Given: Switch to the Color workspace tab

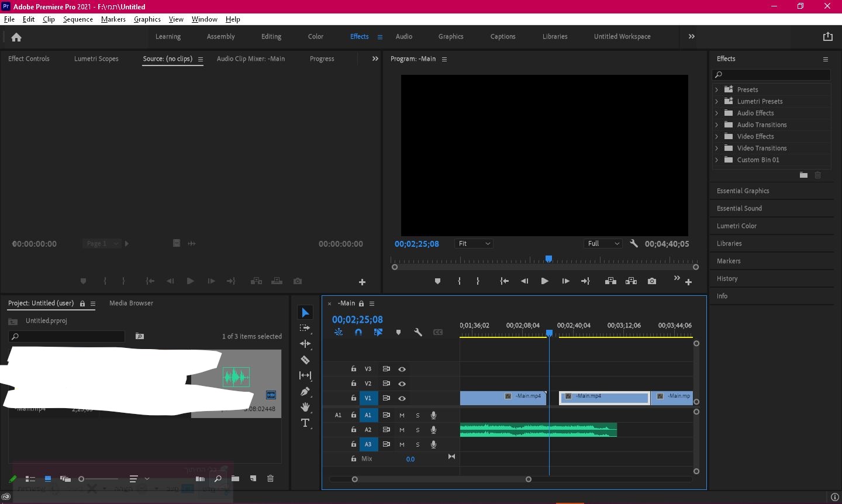Looking at the screenshot, I should pos(316,36).
